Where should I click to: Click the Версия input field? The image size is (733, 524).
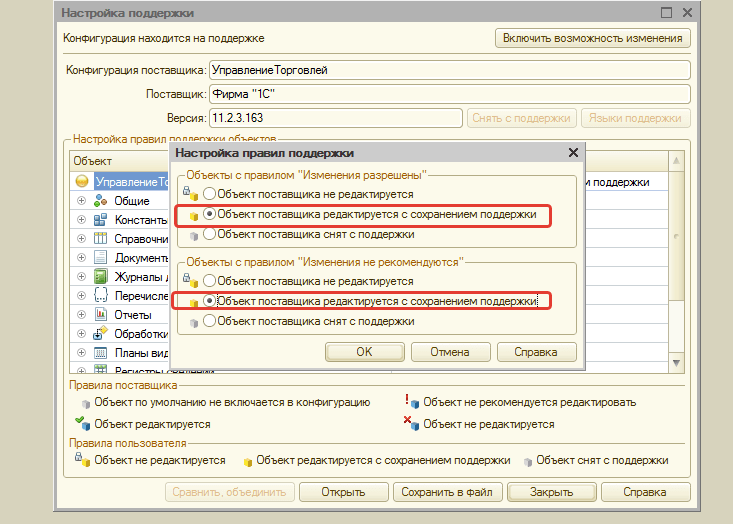click(335, 118)
